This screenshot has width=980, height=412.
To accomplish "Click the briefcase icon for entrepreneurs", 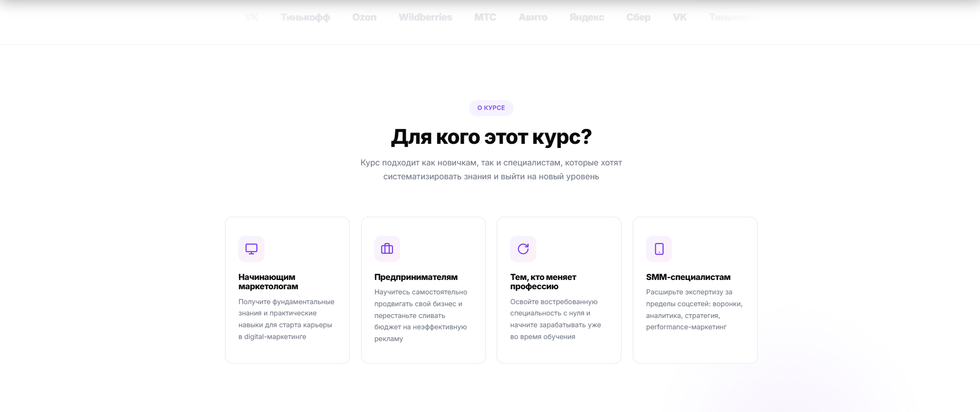I will click(387, 249).
